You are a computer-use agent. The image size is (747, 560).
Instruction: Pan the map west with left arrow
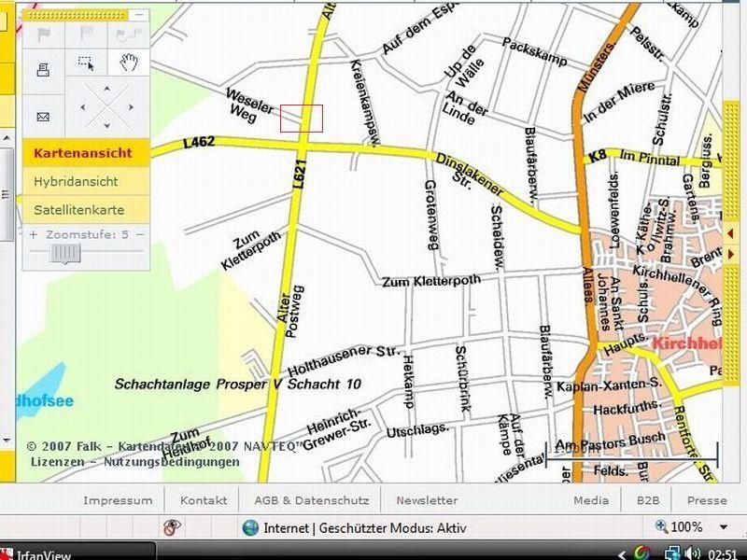pos(83,106)
